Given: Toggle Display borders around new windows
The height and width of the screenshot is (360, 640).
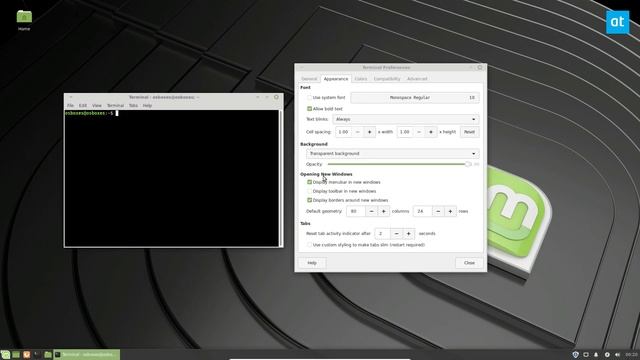Looking at the screenshot, I should pos(309,200).
